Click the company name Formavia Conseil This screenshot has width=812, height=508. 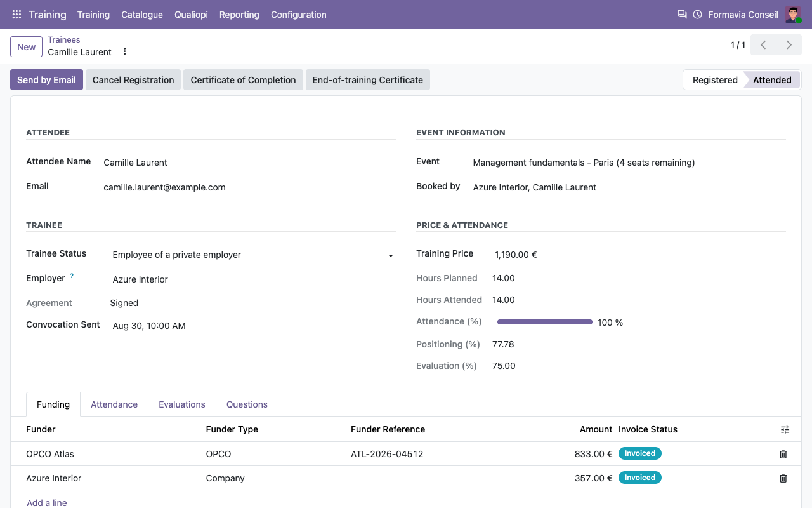pyautogui.click(x=743, y=15)
